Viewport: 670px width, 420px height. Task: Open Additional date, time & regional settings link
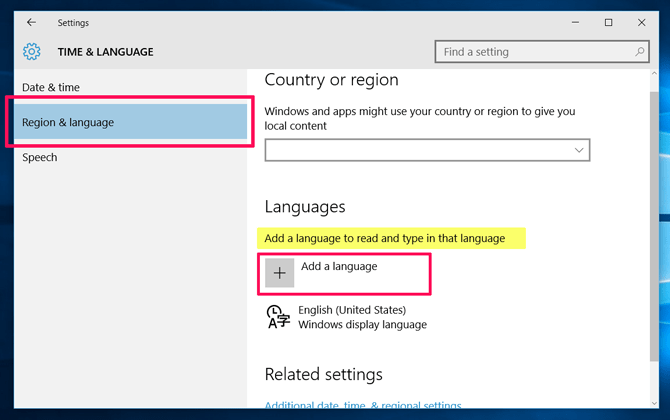[x=363, y=405]
